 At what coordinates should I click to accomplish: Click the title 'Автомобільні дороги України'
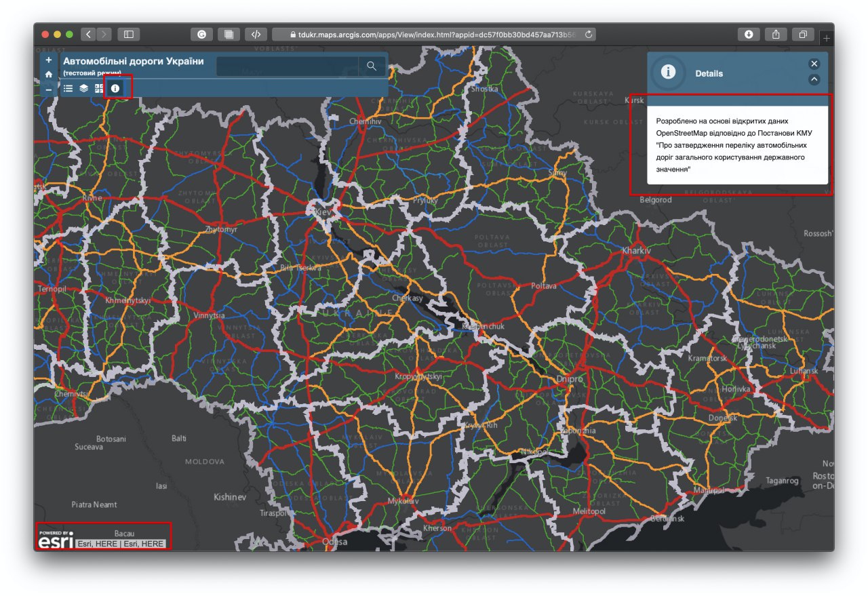133,61
